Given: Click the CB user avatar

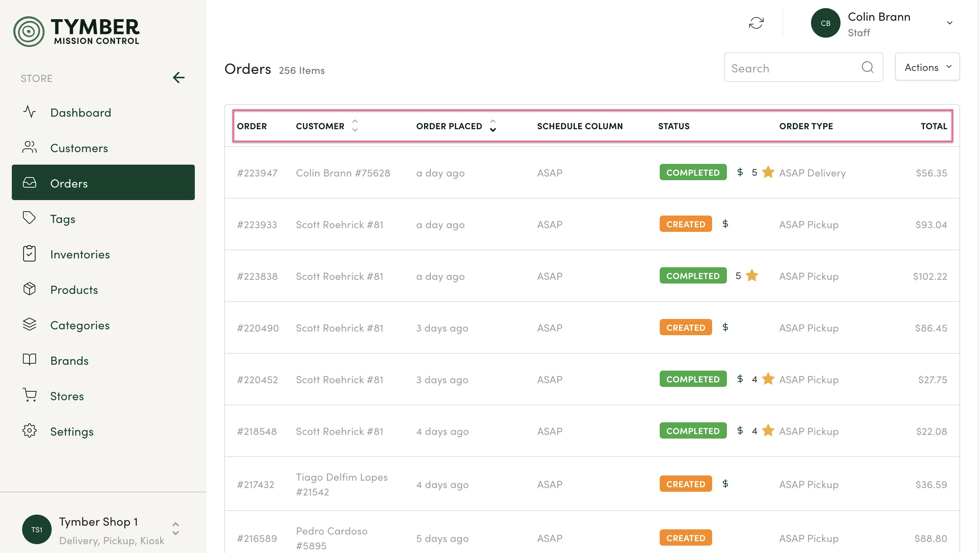Looking at the screenshot, I should tap(825, 23).
